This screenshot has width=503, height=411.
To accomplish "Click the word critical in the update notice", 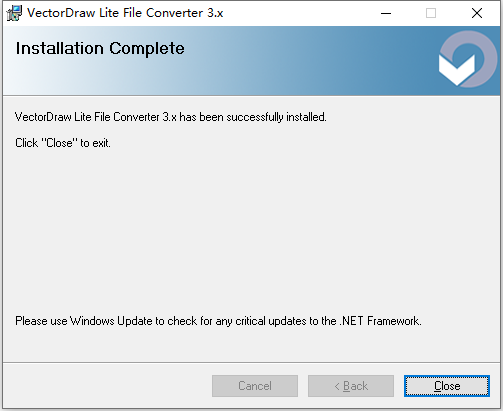I will [x=251, y=321].
